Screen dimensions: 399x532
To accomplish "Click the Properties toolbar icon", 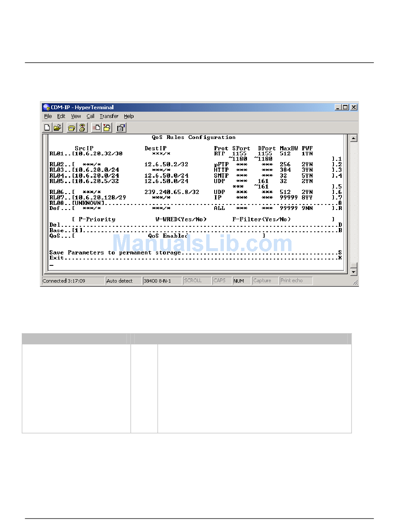I will point(121,128).
